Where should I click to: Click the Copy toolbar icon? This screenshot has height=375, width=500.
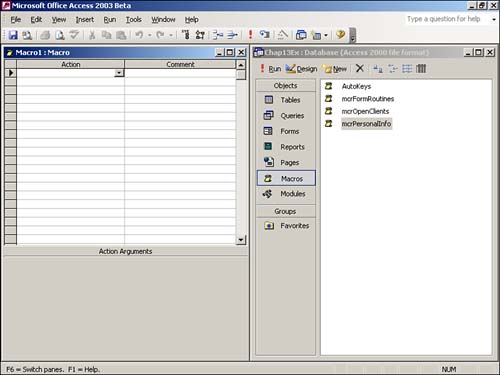coord(106,35)
